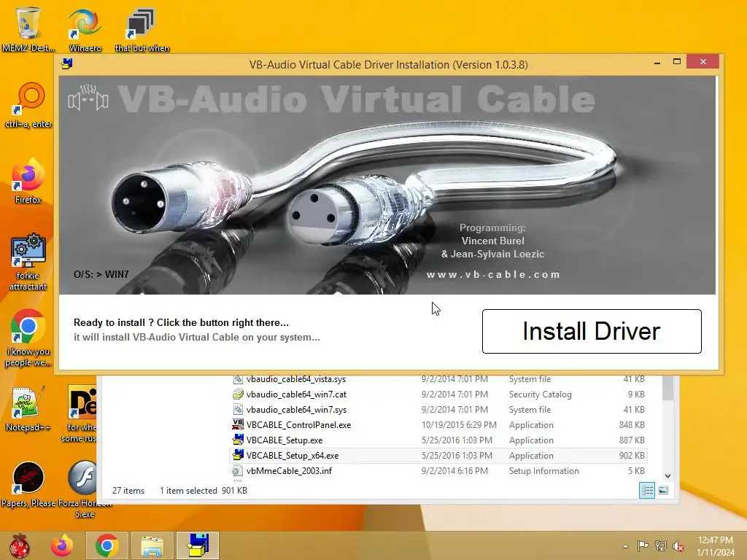This screenshot has height=560, width=747.
Task: Click the VBCABLE_Setup_x64.exe file icon
Action: [x=237, y=455]
